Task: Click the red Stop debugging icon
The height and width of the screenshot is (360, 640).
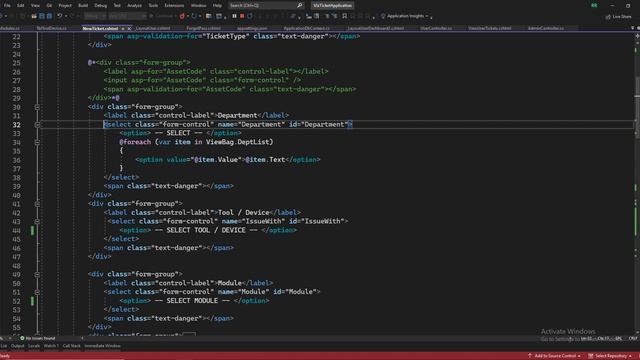Action: [x=242, y=16]
